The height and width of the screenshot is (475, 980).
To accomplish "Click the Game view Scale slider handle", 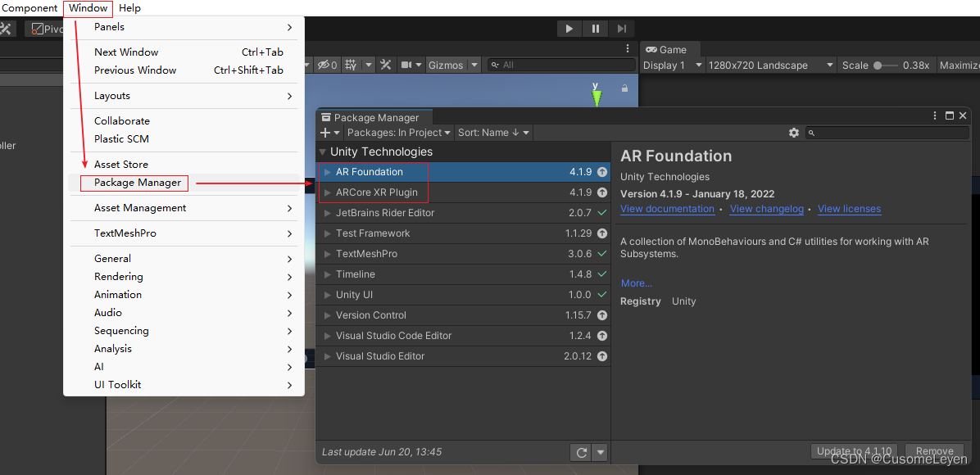I will tap(878, 65).
